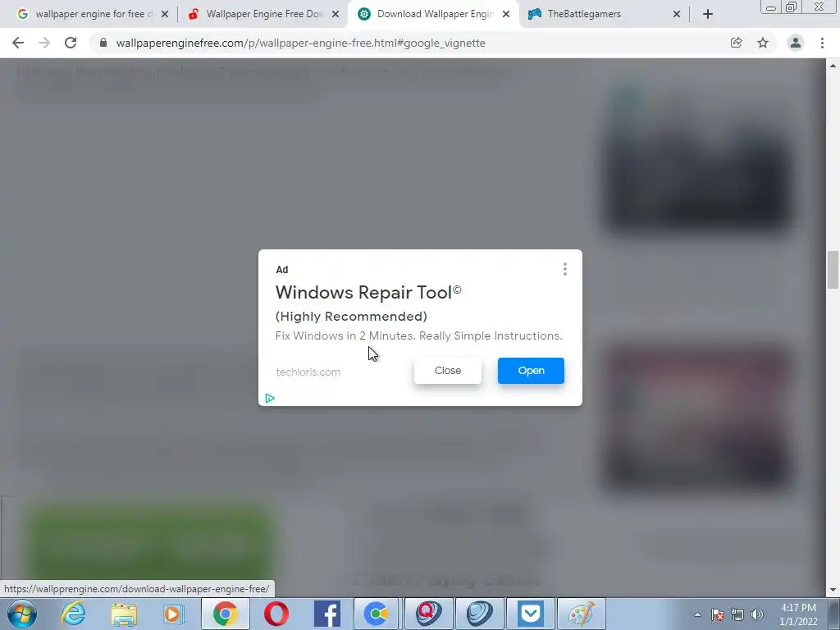Open blue globe taskbar application
This screenshot has width=840, height=630.
479,614
